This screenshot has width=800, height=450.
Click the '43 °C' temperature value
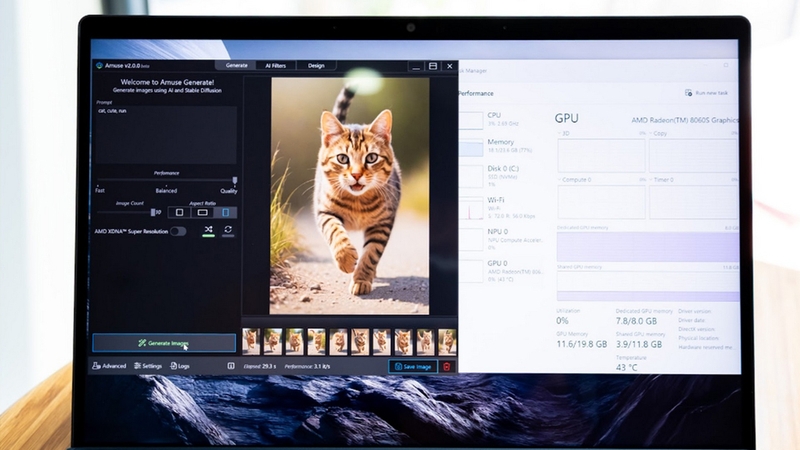point(626,367)
